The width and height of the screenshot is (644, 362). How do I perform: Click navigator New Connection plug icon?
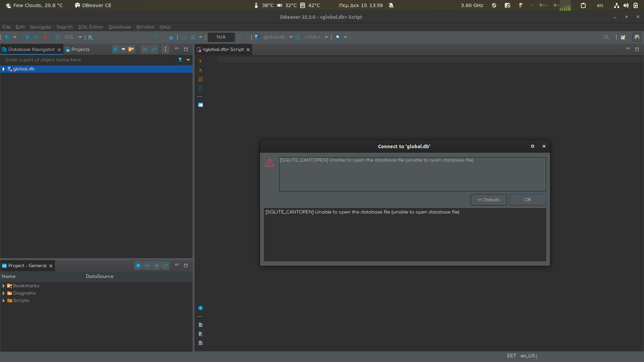click(116, 49)
